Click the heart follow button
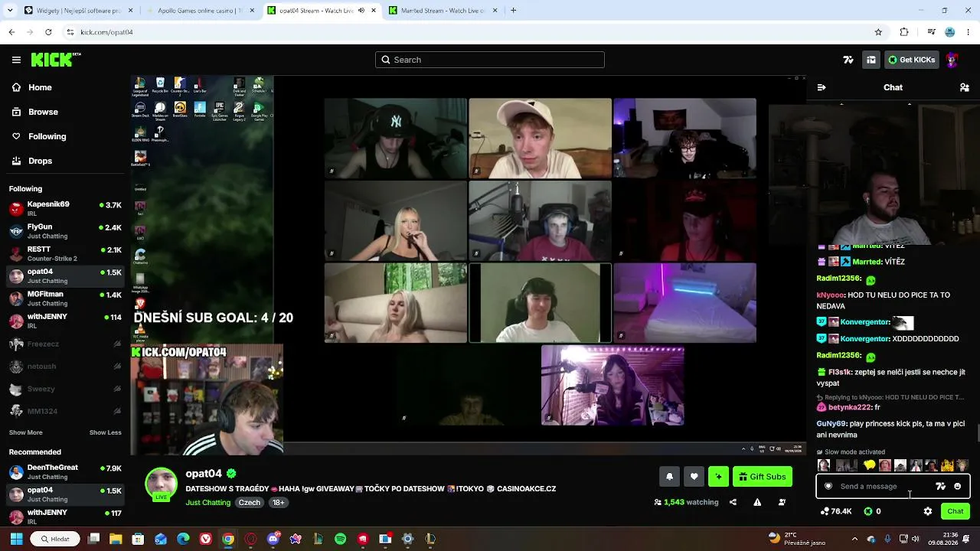980x551 pixels. 694,477
